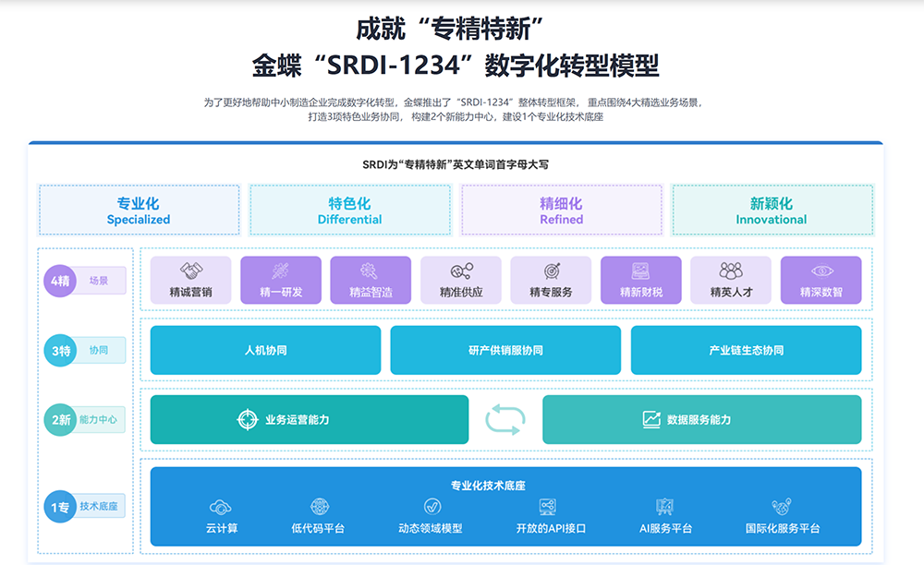Click the 人机协同 block
The width and height of the screenshot is (924, 565).
pyautogui.click(x=266, y=350)
